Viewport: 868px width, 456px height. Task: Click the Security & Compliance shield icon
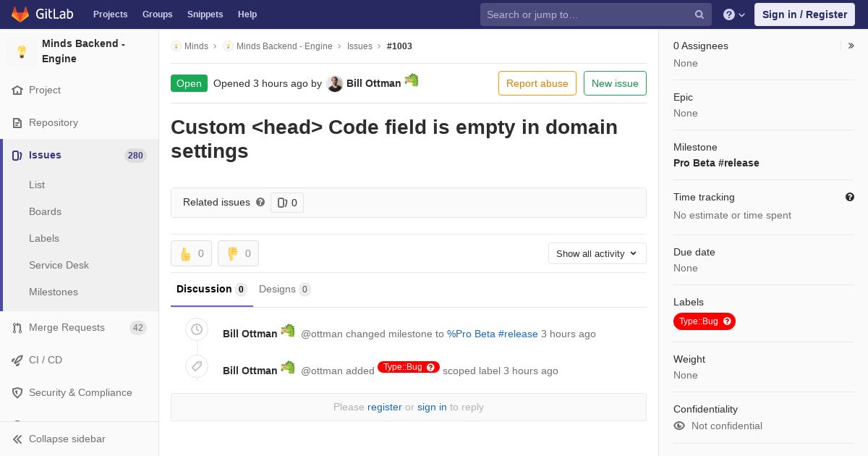(17, 393)
